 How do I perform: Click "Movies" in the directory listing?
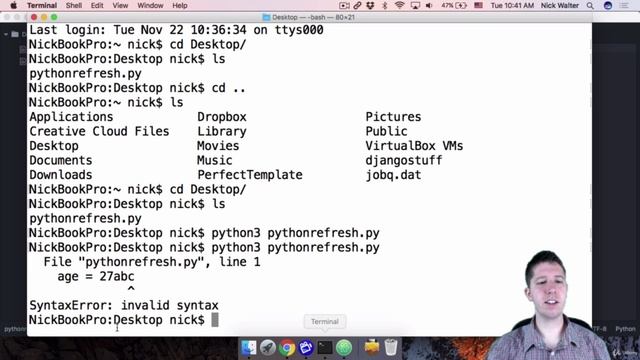[x=218, y=146]
